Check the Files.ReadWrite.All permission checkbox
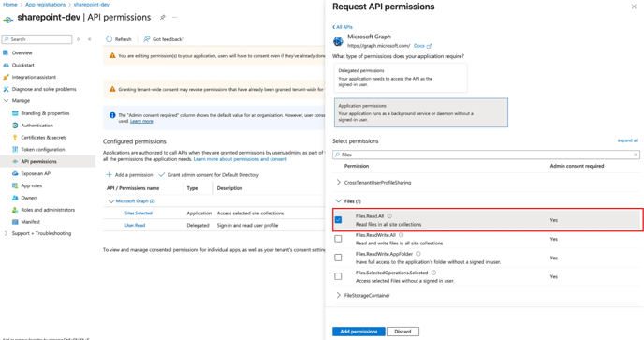Screen dimensions: 644x340 338,239
